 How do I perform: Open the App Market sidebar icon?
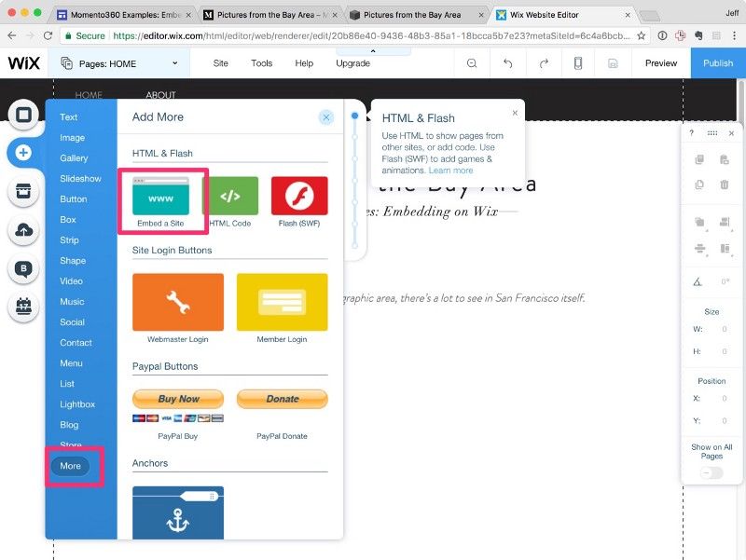tap(23, 191)
